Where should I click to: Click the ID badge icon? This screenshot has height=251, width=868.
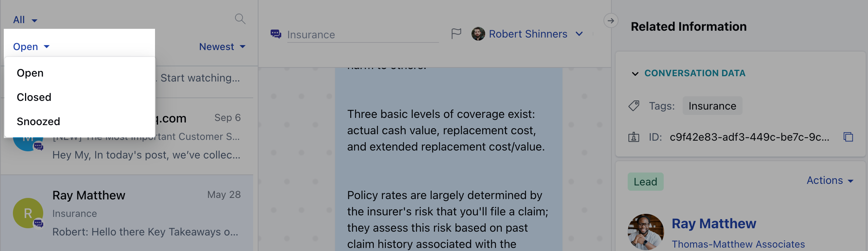(x=634, y=137)
